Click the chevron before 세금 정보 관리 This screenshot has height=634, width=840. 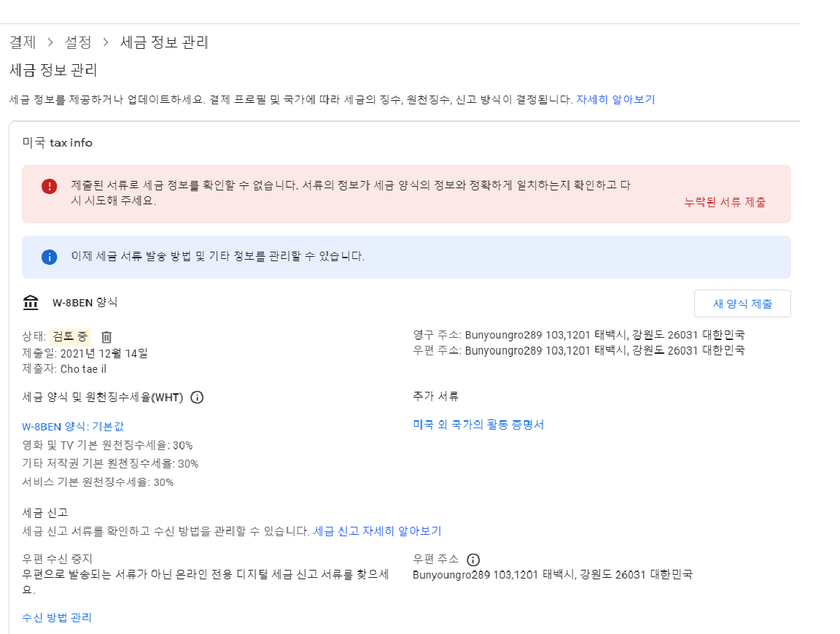pos(106,42)
